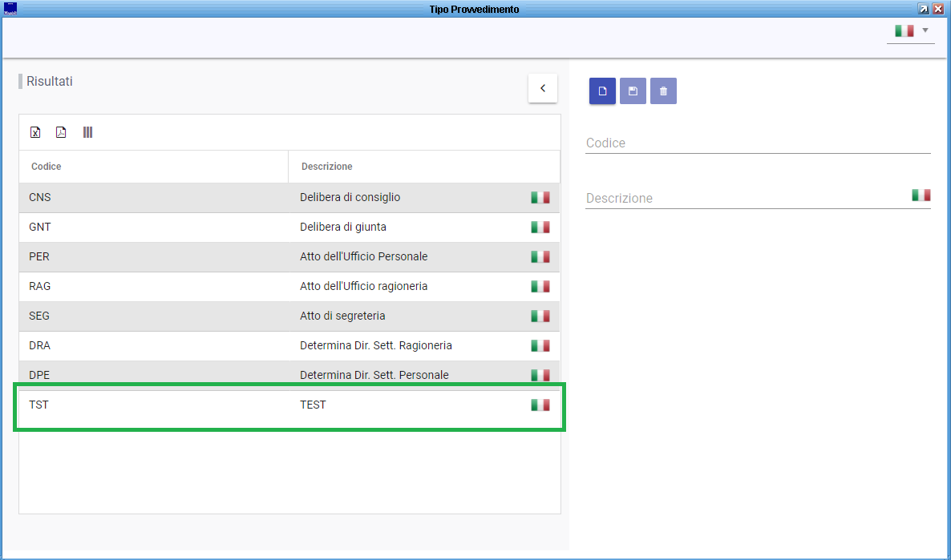951x560 pixels.
Task: Select the DRA code cell
Action: click(x=153, y=345)
